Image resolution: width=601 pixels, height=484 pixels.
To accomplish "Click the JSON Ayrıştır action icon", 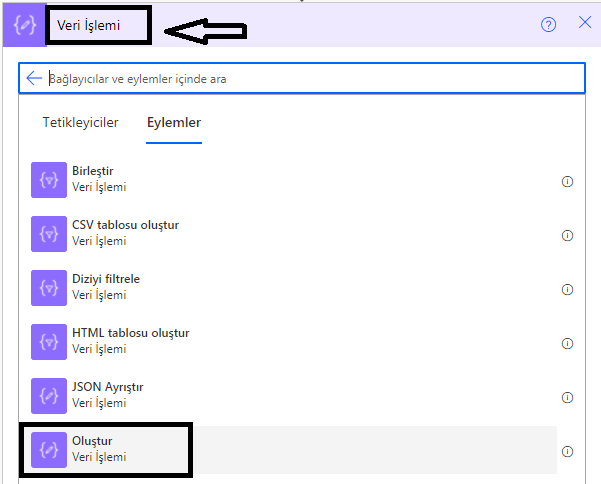I will 49,396.
